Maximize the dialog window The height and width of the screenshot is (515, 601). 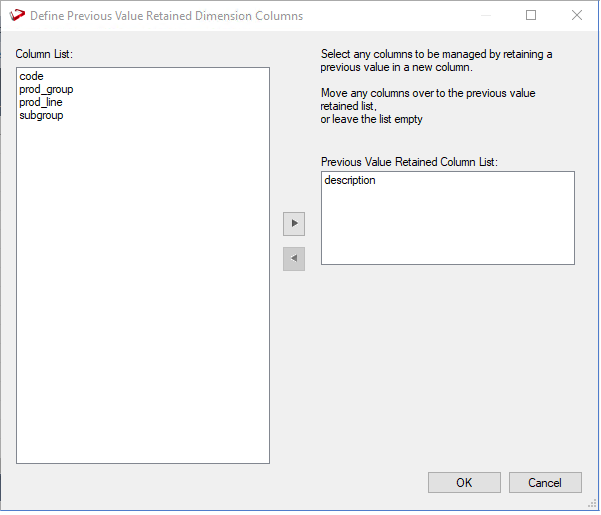coord(531,16)
